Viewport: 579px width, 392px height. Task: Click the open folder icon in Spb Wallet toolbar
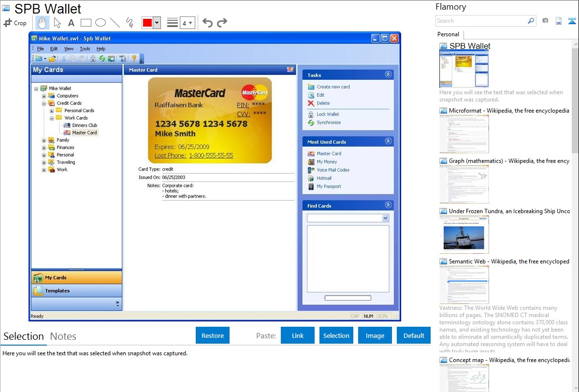coord(52,58)
